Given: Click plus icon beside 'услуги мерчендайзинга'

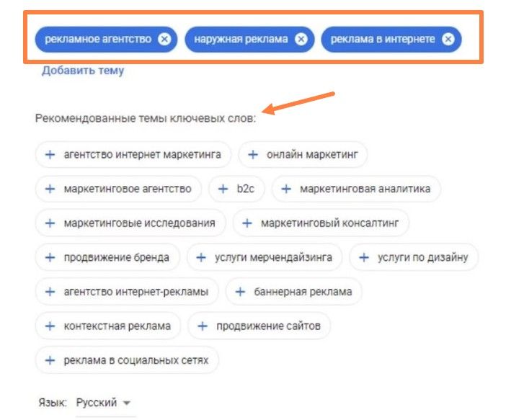Looking at the screenshot, I should (x=201, y=257).
